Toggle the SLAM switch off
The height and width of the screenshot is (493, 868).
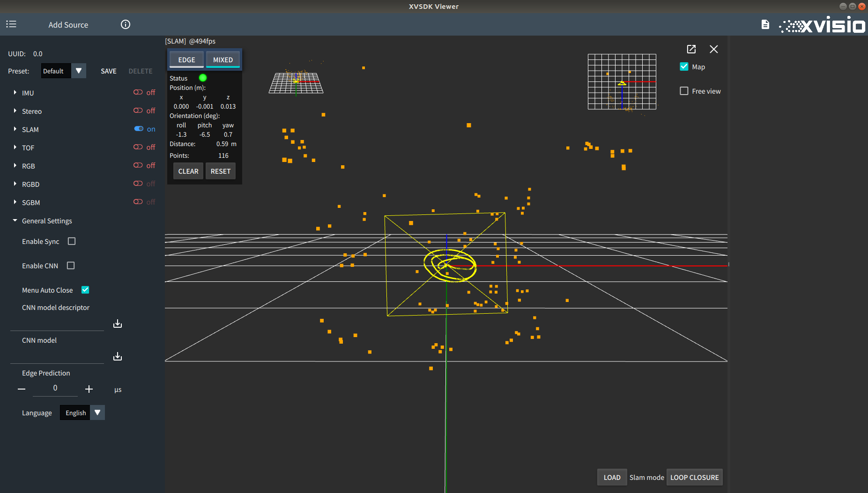[139, 129]
